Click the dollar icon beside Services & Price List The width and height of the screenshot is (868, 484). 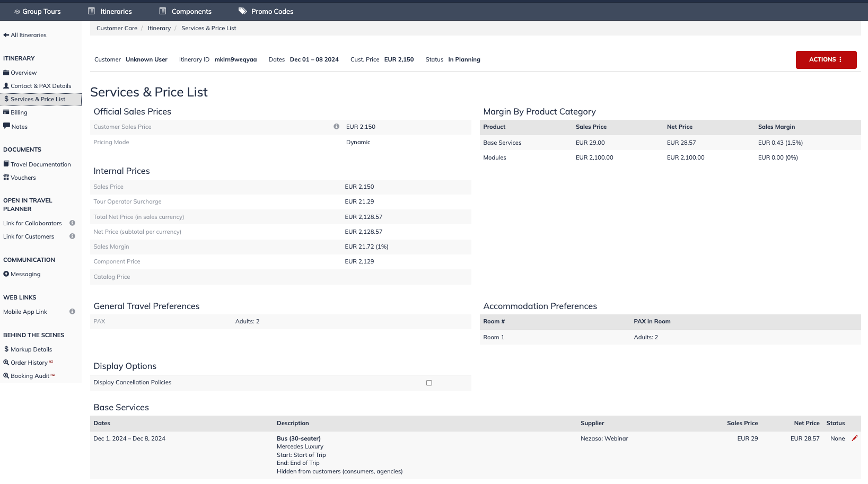click(6, 99)
